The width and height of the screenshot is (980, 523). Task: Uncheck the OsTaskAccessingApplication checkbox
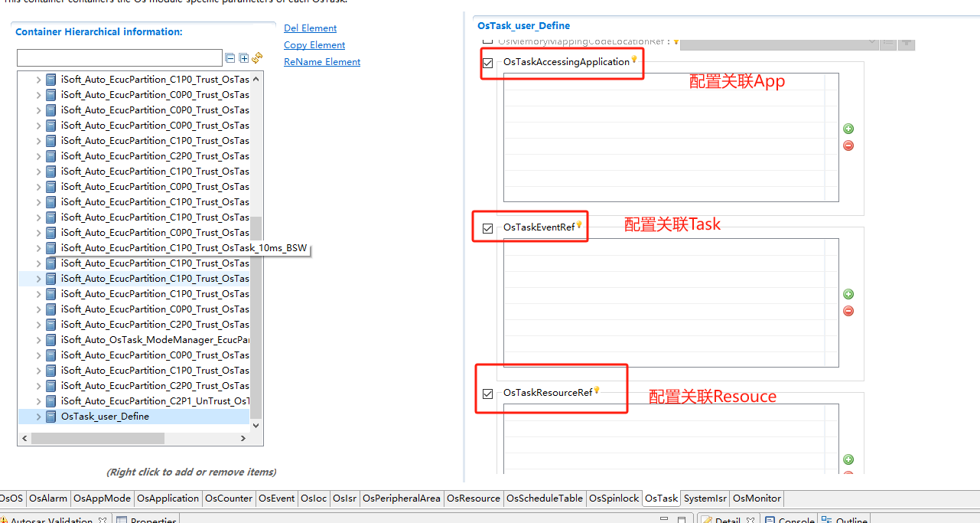(x=488, y=63)
